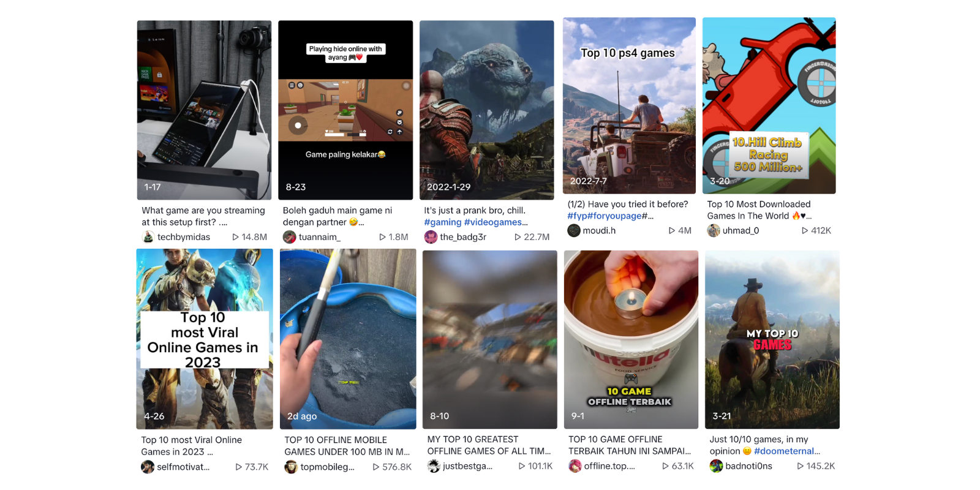Open uhmad_0 profile avatar
Viewport: 980px width, 490px height.
coord(714,230)
